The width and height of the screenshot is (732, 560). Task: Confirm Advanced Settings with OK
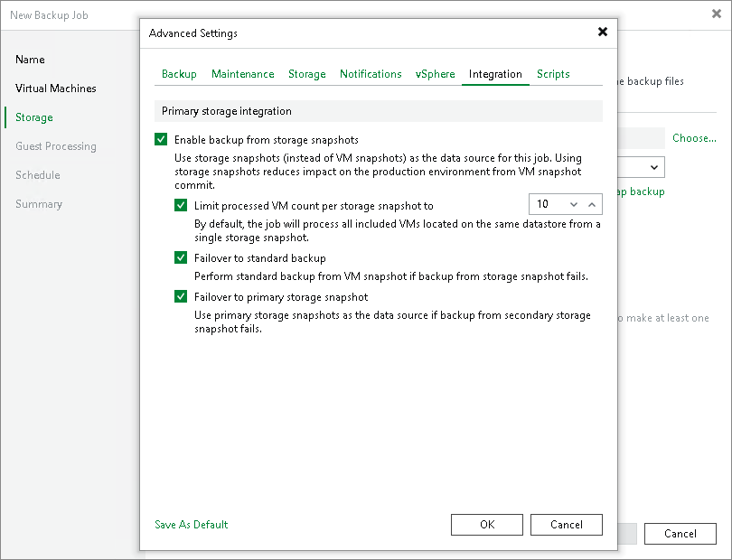coord(487,525)
